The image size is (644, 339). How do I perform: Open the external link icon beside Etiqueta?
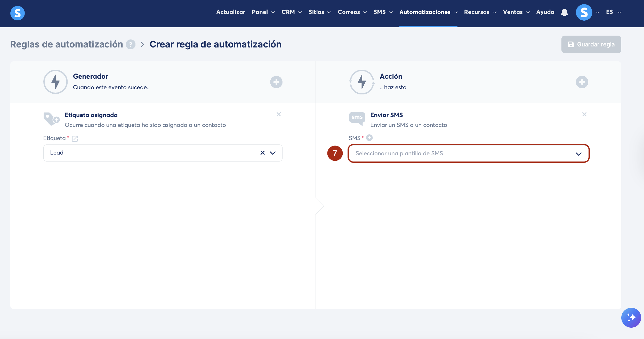(75, 139)
